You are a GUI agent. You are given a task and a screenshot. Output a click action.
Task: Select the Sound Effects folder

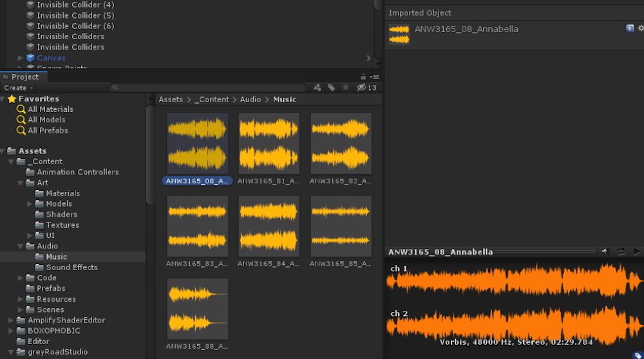pos(71,267)
